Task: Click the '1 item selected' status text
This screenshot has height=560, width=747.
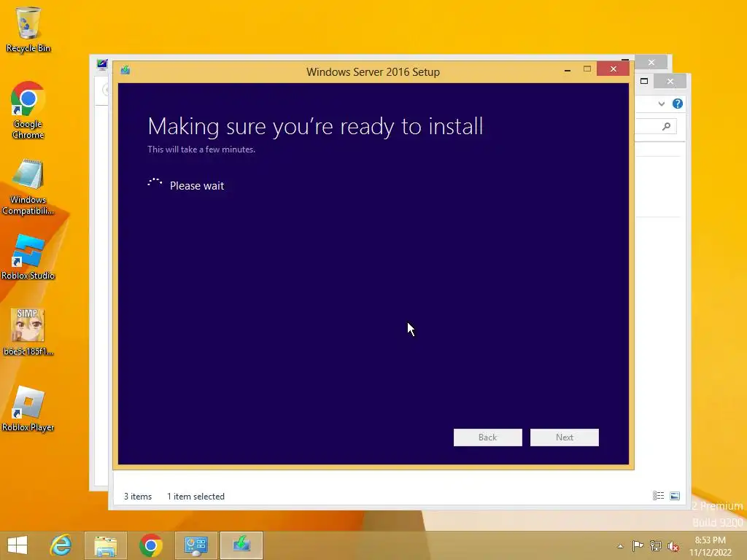Action: 196,496
